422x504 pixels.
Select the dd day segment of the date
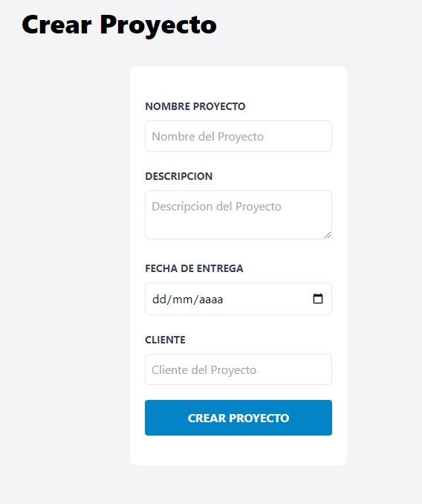(x=159, y=300)
